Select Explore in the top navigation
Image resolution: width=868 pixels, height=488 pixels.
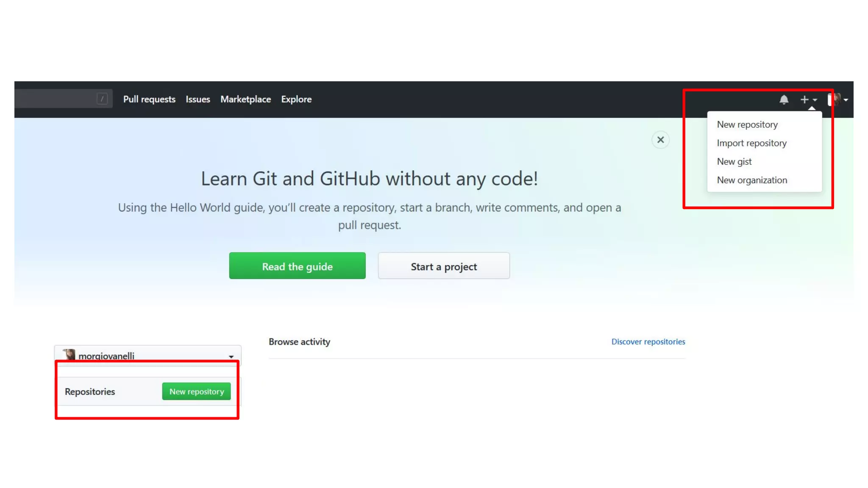(x=296, y=99)
